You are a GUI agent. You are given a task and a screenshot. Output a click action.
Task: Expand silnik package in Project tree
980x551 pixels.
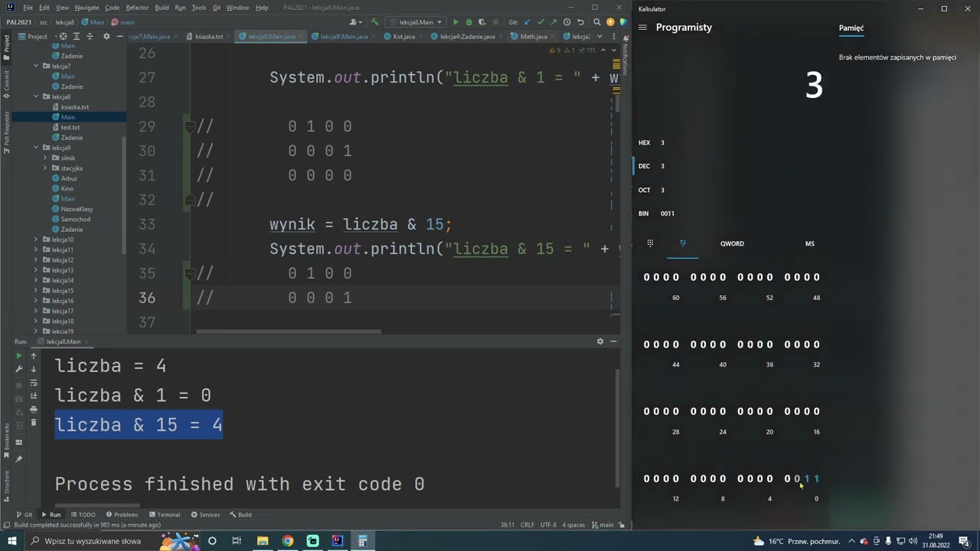click(x=45, y=158)
